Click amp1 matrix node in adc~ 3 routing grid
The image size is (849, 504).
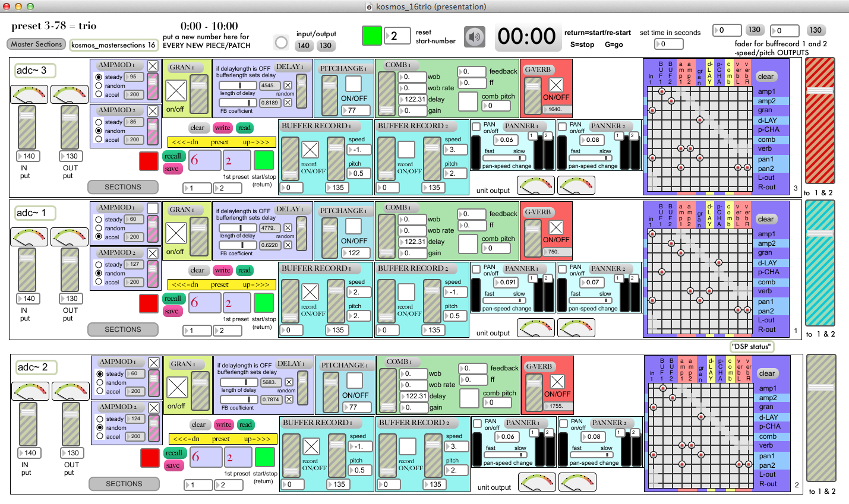(x=661, y=91)
